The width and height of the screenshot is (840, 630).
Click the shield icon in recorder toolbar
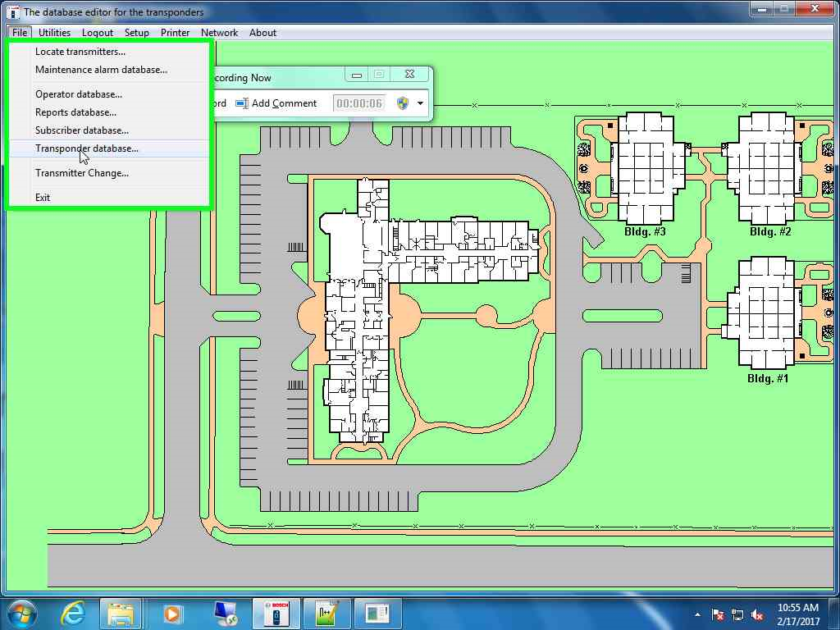[403, 103]
